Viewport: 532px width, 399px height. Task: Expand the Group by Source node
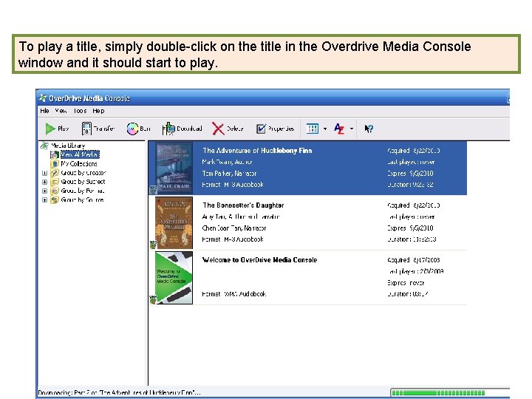[44, 199]
